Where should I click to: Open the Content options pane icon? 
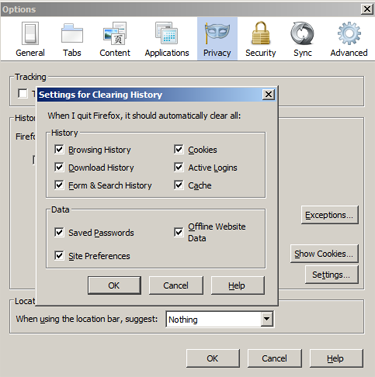(115, 34)
